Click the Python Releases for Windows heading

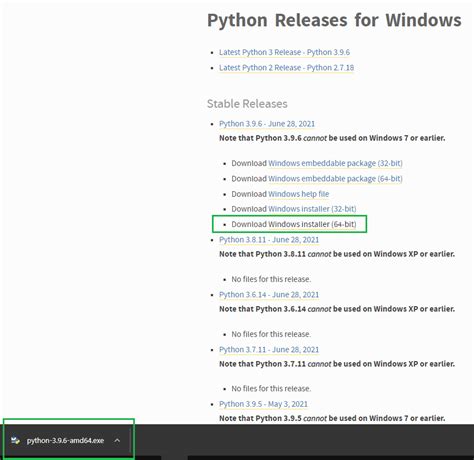(x=334, y=20)
